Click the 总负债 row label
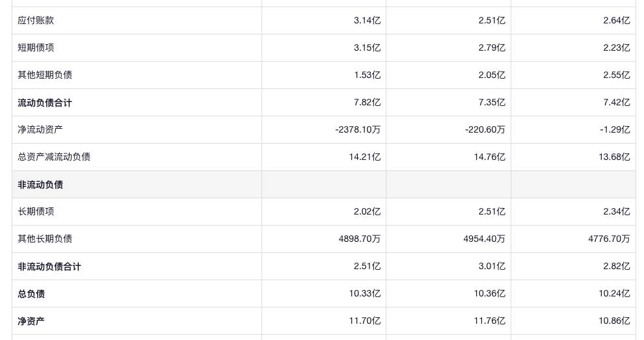644x340 pixels. point(31,294)
